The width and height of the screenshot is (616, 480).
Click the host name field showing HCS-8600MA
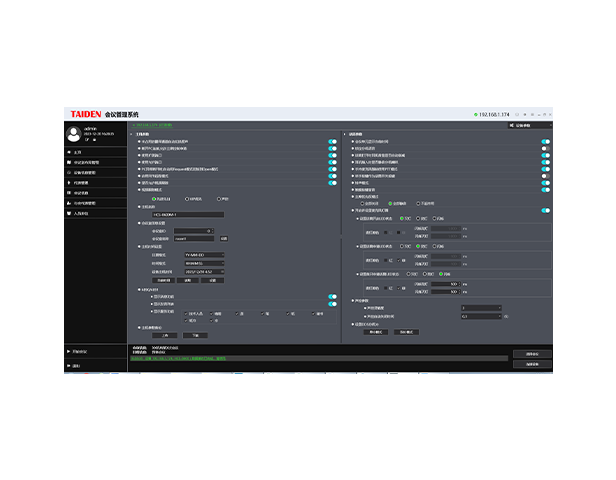[x=188, y=214]
